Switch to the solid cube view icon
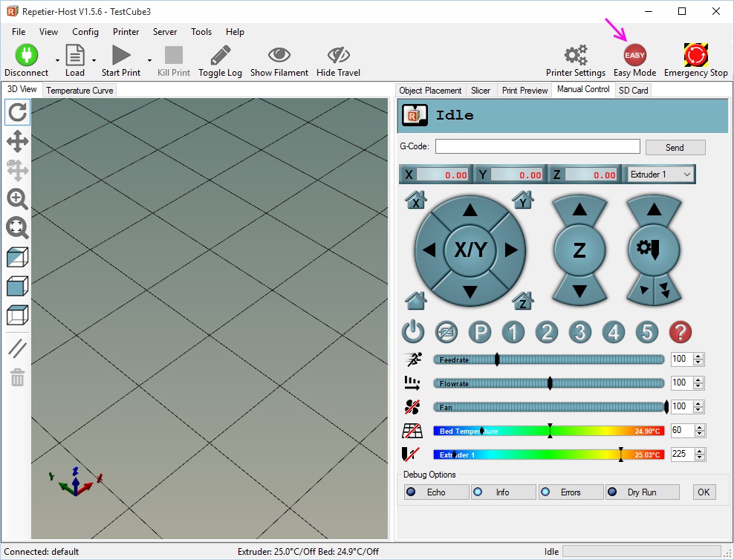Image resolution: width=734 pixels, height=560 pixels. coord(17,286)
